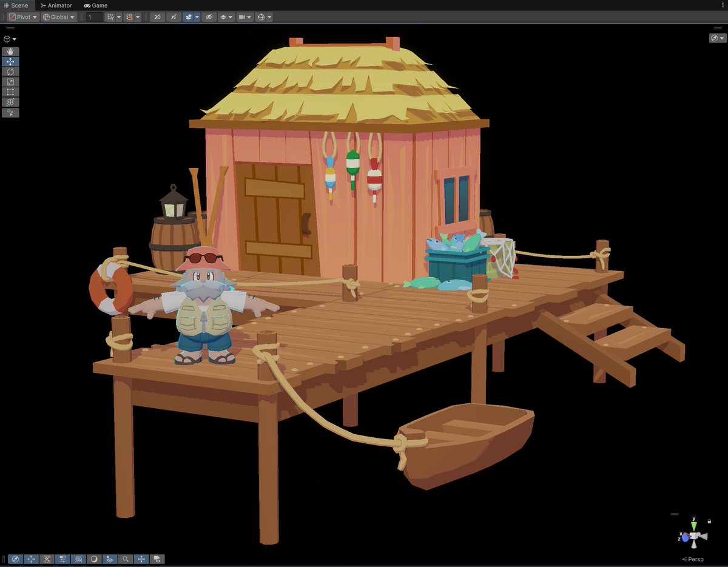This screenshot has height=567, width=728.
Task: Open the tool settings cube dropdown
Action: (10, 39)
